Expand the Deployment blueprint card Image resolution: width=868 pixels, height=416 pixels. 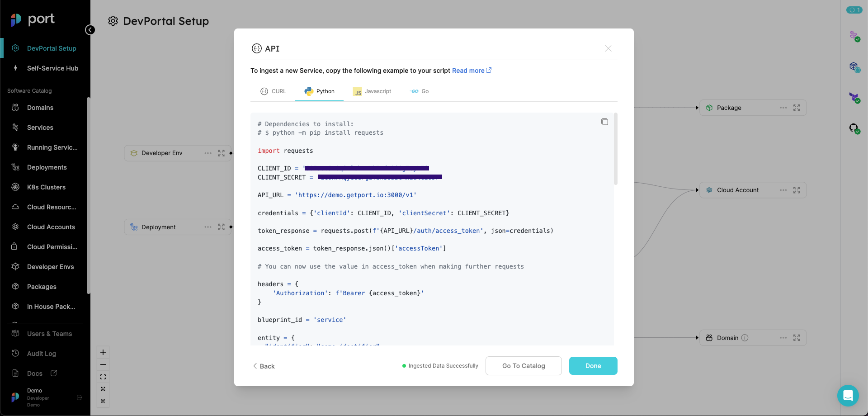click(221, 227)
